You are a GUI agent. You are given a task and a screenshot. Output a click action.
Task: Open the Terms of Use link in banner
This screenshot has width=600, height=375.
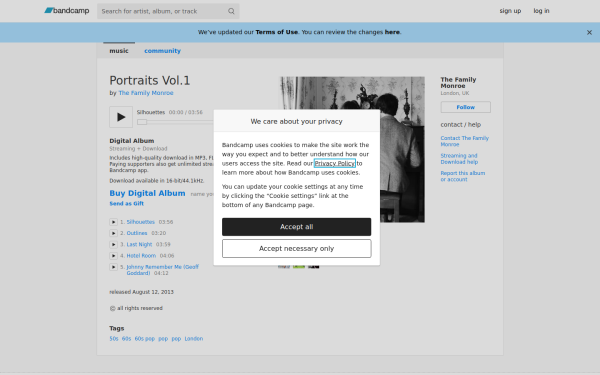pyautogui.click(x=277, y=32)
